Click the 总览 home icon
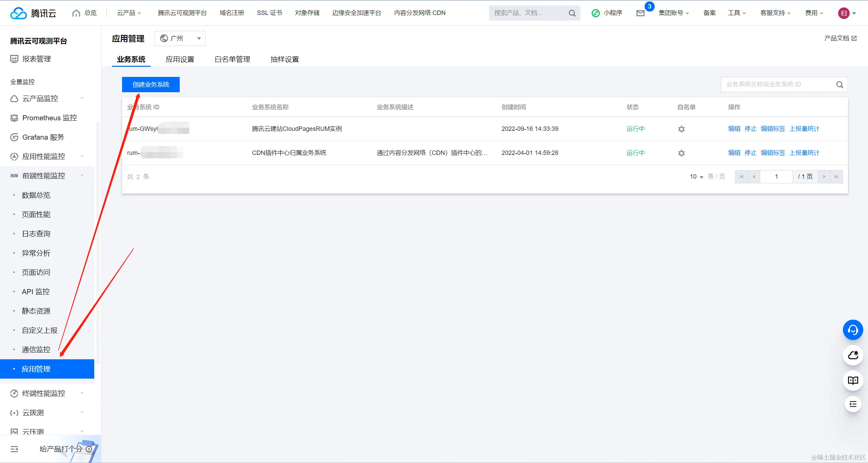Screen dimensions: 868x463 76,13
